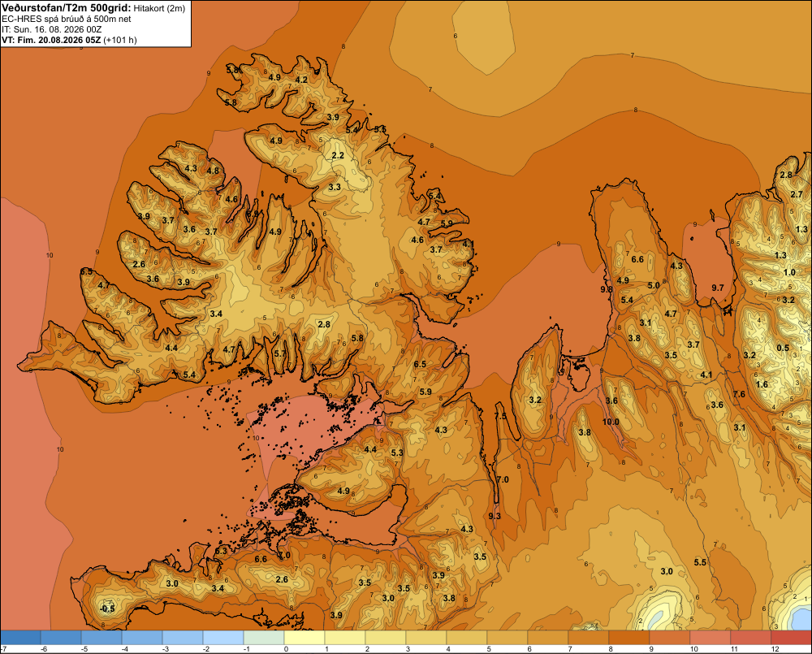Click the 'IT: Sun. 16. 08. 2026 00Z' line

click(x=52, y=29)
